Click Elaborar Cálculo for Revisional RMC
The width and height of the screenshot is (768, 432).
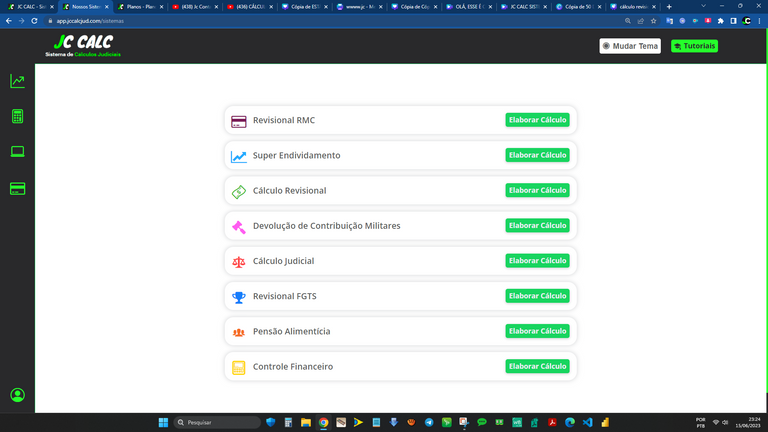[x=537, y=120]
